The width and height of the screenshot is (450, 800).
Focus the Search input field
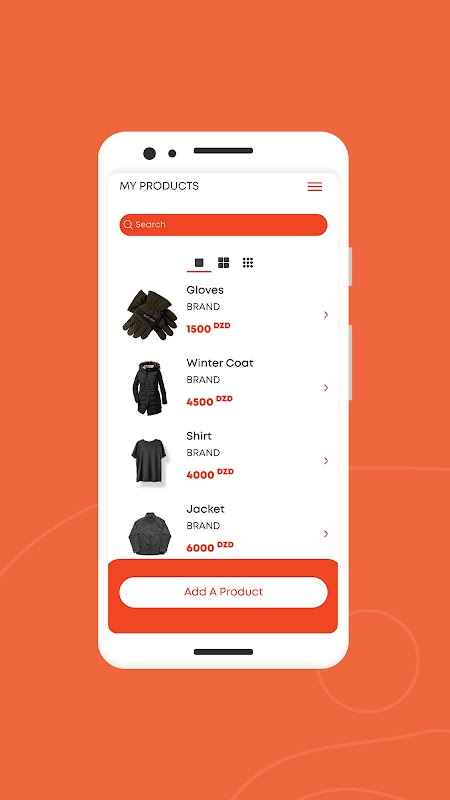223,224
